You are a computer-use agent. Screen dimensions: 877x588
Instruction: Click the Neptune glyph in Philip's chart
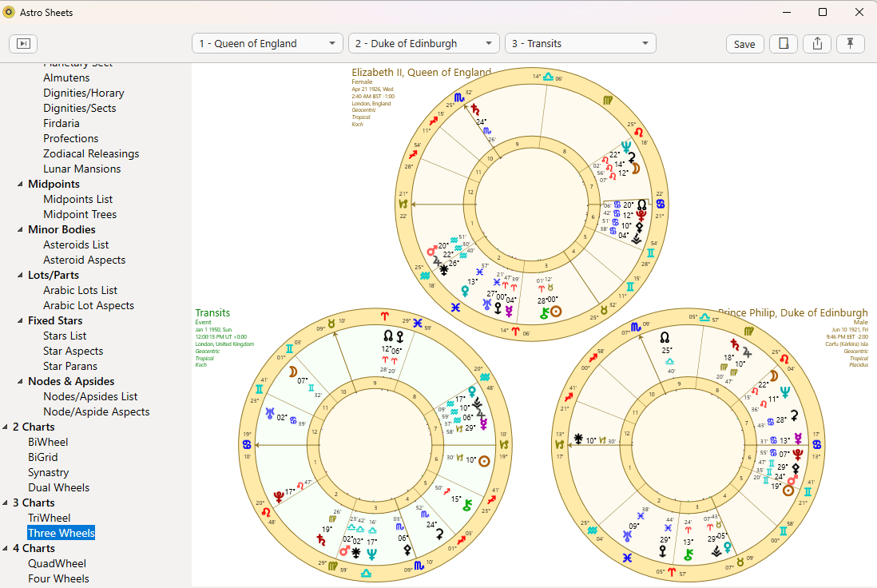[x=784, y=393]
